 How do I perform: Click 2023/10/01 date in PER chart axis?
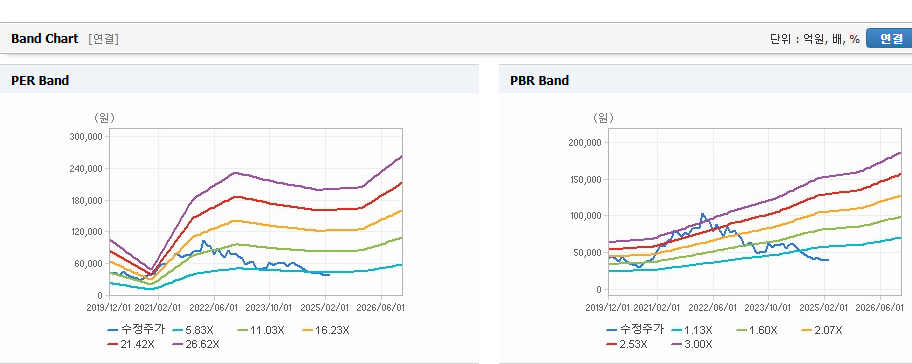[x=269, y=307]
